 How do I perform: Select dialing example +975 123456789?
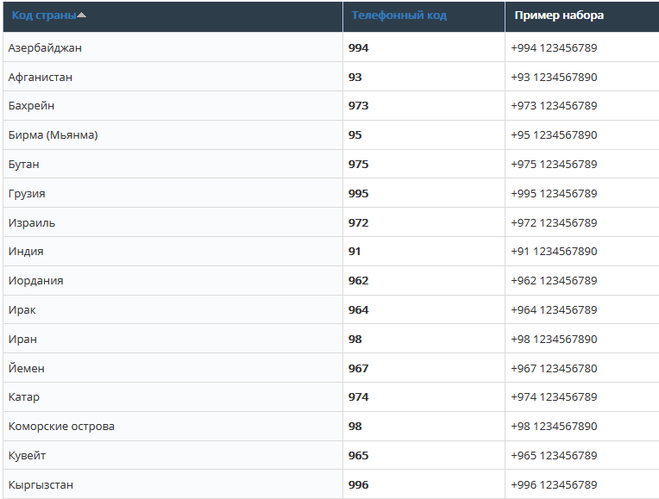pos(553,164)
